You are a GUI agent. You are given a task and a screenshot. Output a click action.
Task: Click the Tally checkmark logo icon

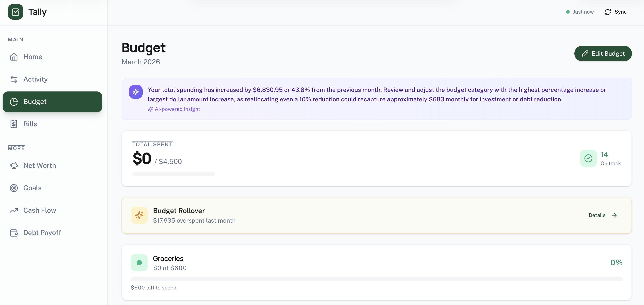click(x=16, y=12)
